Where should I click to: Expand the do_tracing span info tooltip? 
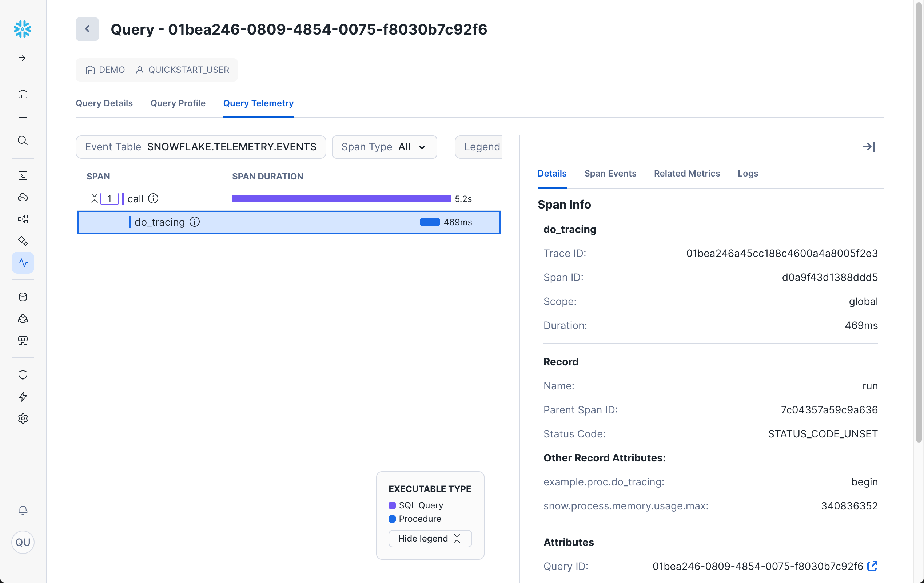195,222
